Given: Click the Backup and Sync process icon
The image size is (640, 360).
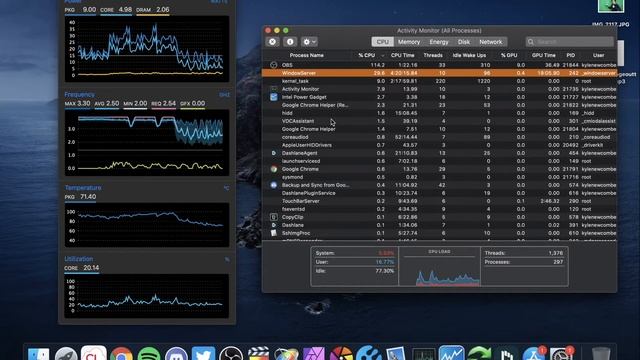Looking at the screenshot, I should (x=273, y=185).
